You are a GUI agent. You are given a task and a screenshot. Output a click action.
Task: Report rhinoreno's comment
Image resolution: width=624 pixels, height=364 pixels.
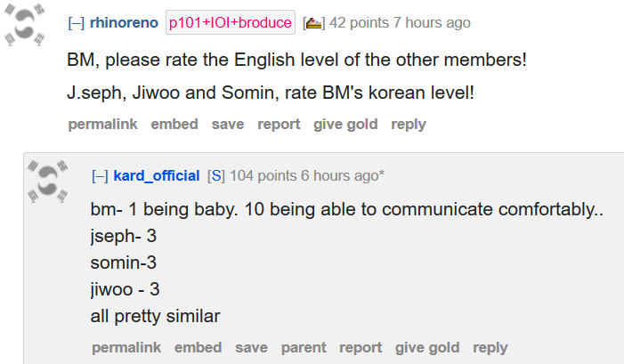point(279,125)
